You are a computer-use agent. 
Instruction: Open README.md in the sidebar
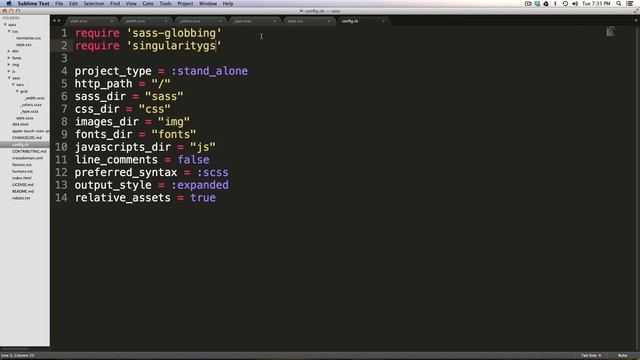tap(23, 191)
